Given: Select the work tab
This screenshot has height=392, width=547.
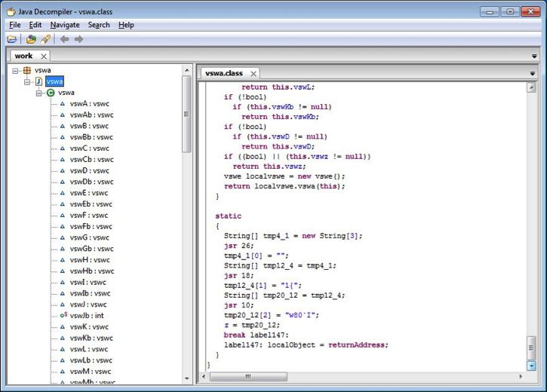Looking at the screenshot, I should point(23,56).
